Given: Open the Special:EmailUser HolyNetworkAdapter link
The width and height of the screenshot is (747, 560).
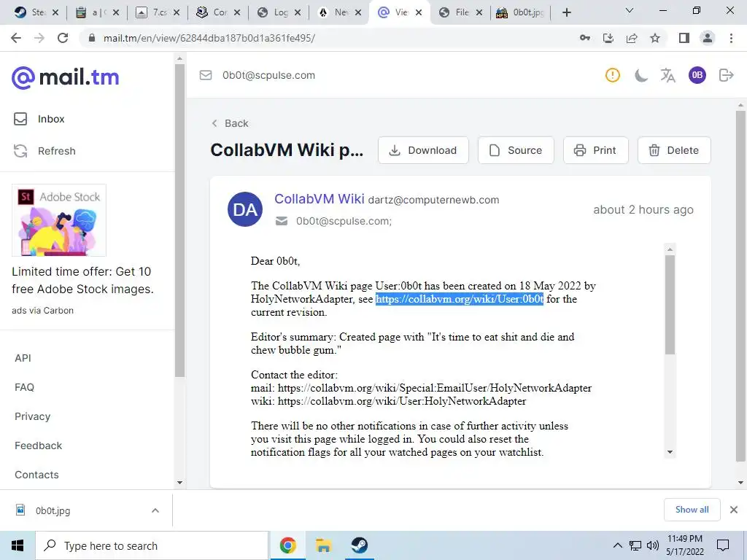Looking at the screenshot, I should (435, 388).
